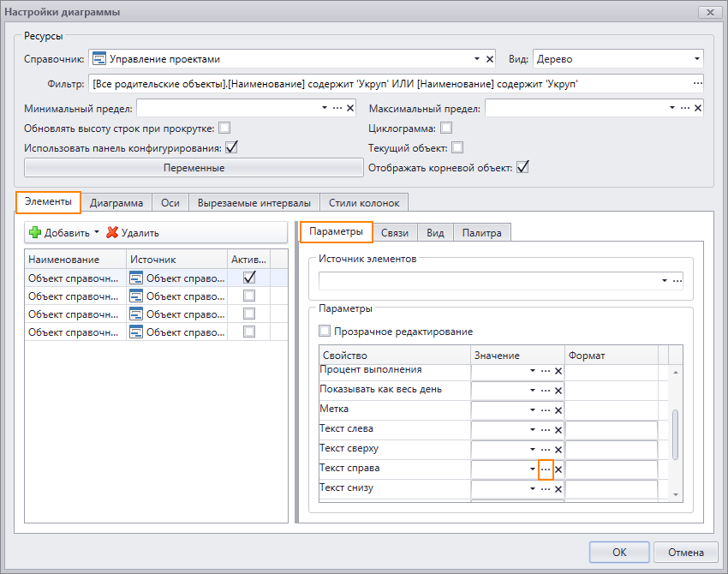The image size is (728, 574).
Task: Open the Вид tab in right panel
Action: (435, 233)
